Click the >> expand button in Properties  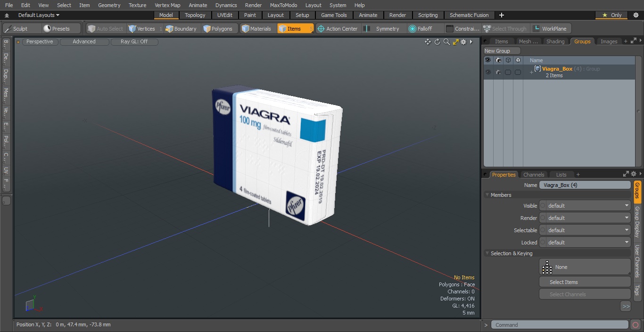(x=626, y=307)
